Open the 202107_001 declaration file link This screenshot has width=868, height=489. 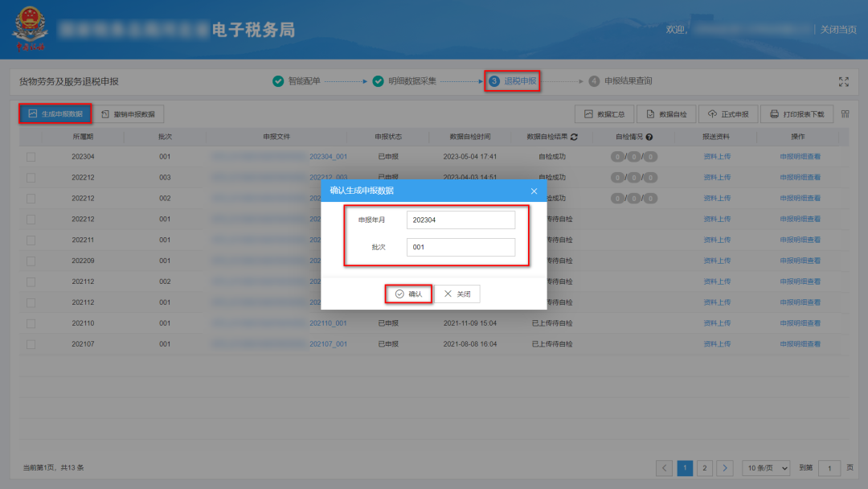[328, 344]
